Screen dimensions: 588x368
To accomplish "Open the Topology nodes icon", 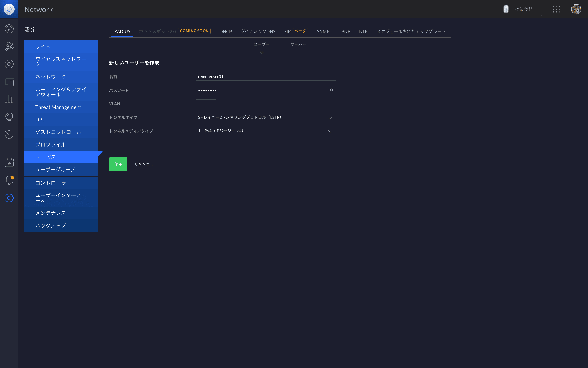I will click(x=9, y=46).
